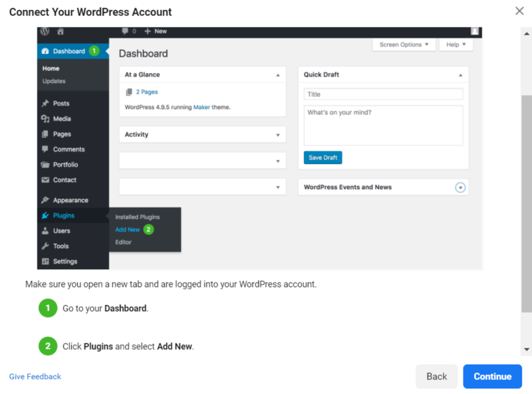Select Add New in Plugins submenu
The image size is (532, 394).
click(128, 229)
